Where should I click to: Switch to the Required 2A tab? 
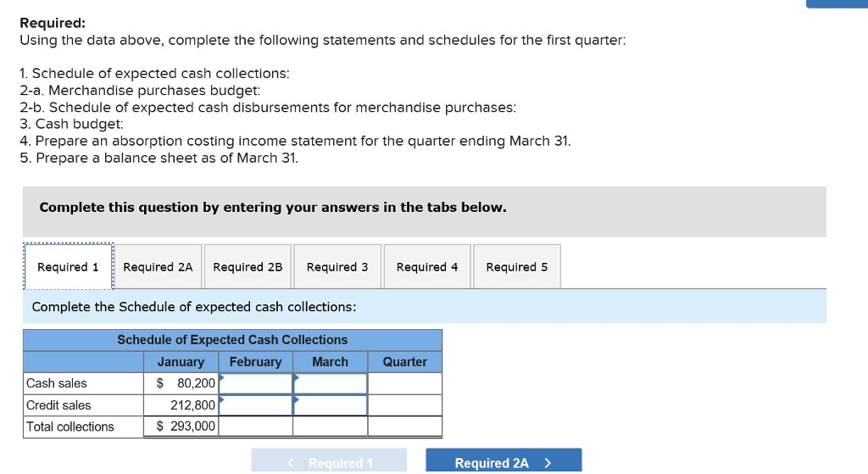click(x=158, y=266)
